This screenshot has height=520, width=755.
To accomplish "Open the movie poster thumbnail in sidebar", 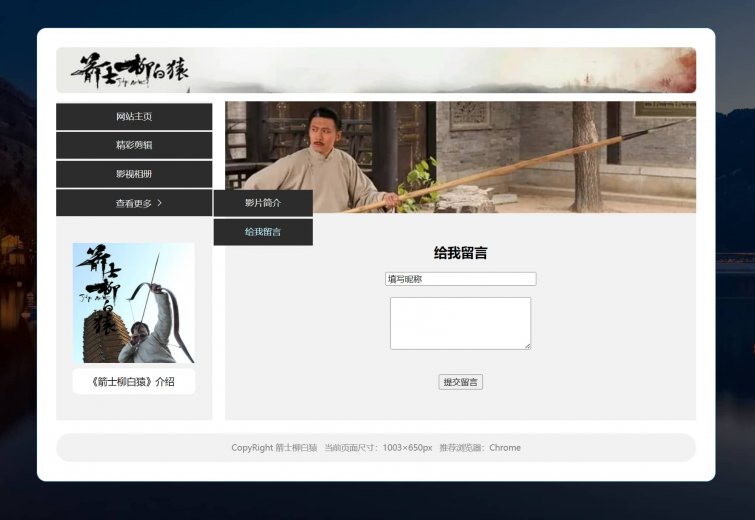I will [134, 303].
